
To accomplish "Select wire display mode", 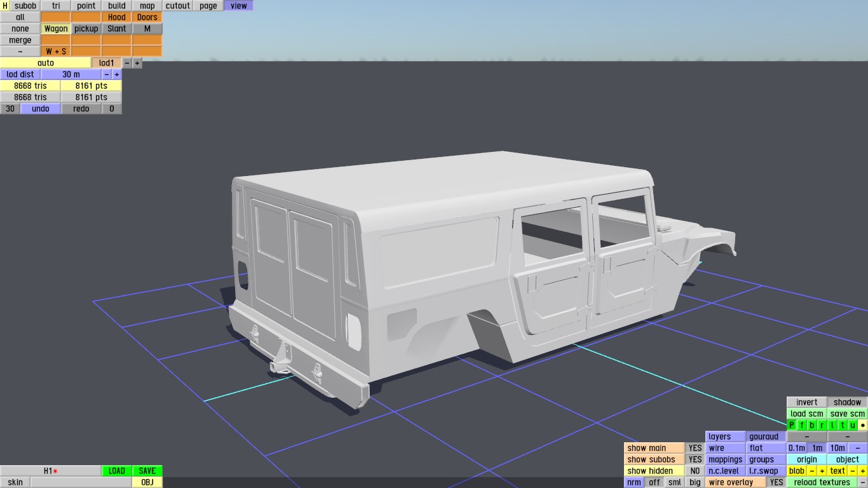I will click(x=726, y=448).
